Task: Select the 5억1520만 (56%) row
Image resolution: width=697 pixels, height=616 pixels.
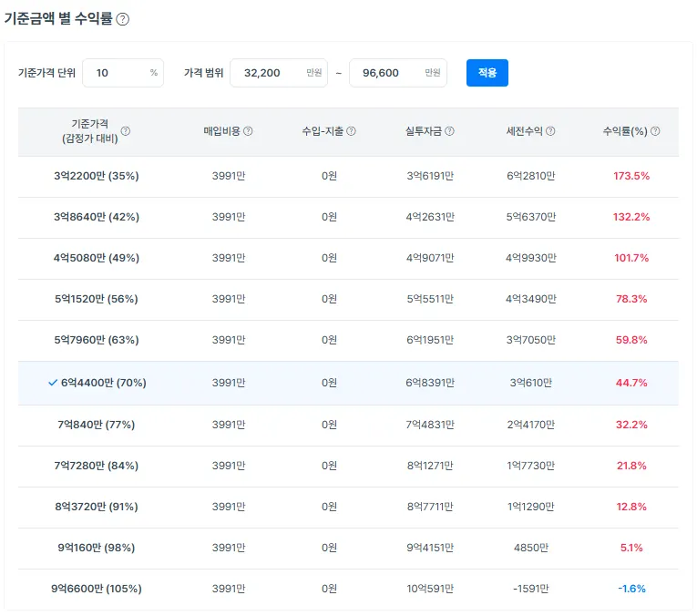Action: pos(348,299)
